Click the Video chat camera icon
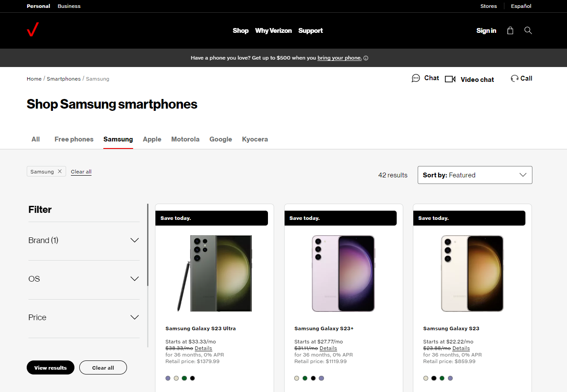The width and height of the screenshot is (567, 392). point(450,79)
